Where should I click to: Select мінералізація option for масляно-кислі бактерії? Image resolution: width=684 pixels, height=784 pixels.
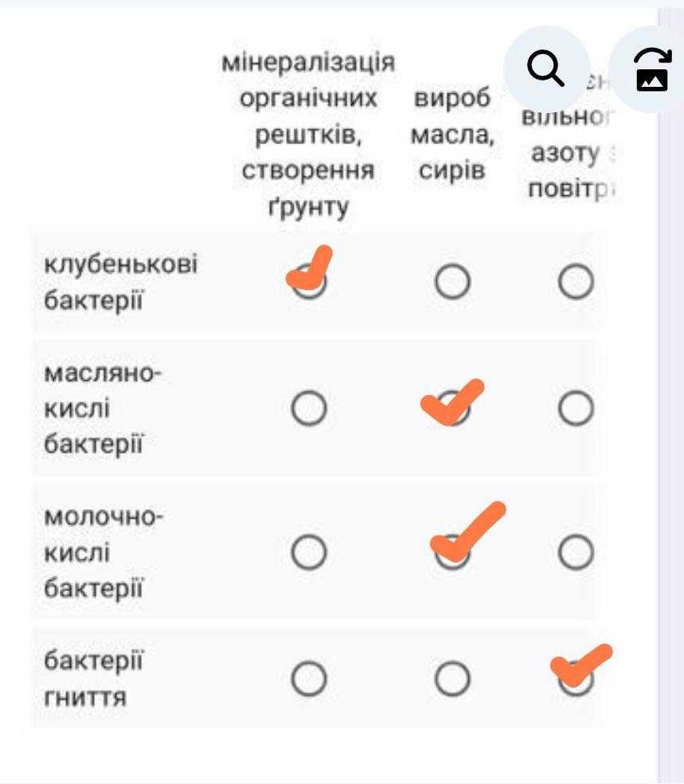click(309, 408)
